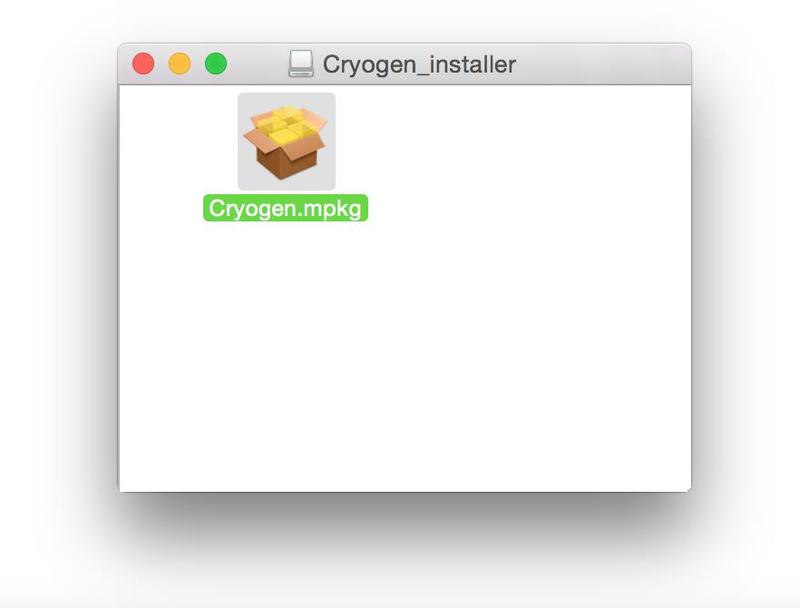Image resolution: width=800 pixels, height=608 pixels.
Task: Click the word "Cryogen" in the file label
Action: (246, 208)
